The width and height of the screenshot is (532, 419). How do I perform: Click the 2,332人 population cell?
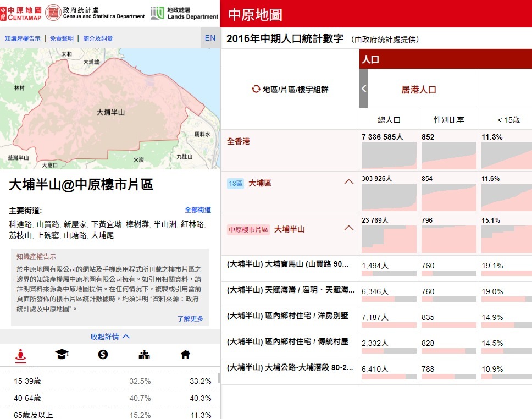tap(389, 346)
